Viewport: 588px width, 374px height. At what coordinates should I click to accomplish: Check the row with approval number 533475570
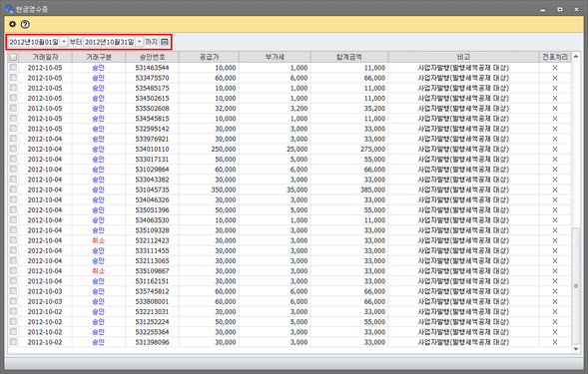pyautogui.click(x=13, y=78)
